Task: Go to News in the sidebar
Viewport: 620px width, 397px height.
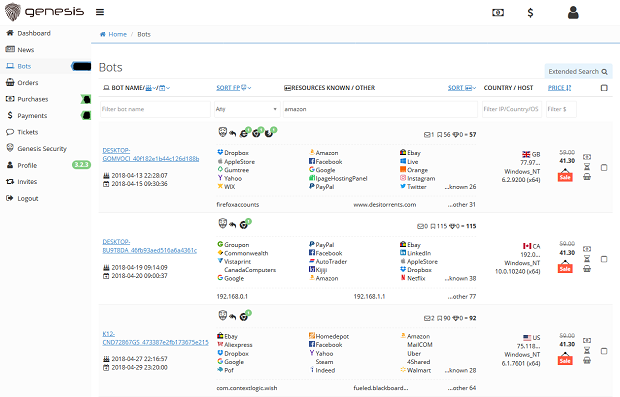Action: tap(26, 50)
